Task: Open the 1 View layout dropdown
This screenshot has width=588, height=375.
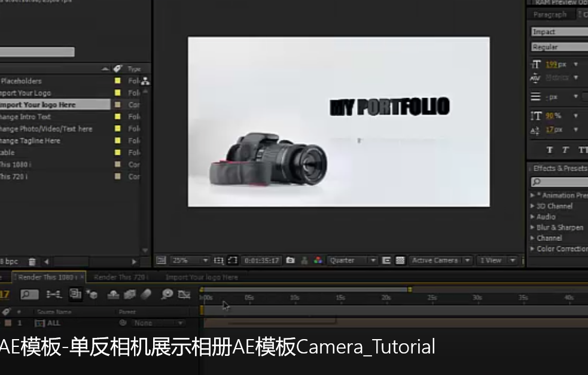Action: pos(496,260)
